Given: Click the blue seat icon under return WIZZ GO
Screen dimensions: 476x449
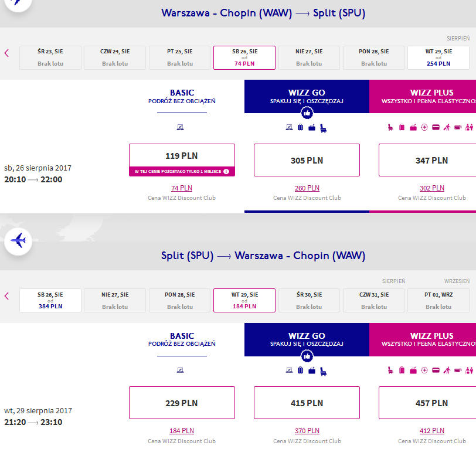Looking at the screenshot, I should 324,371.
